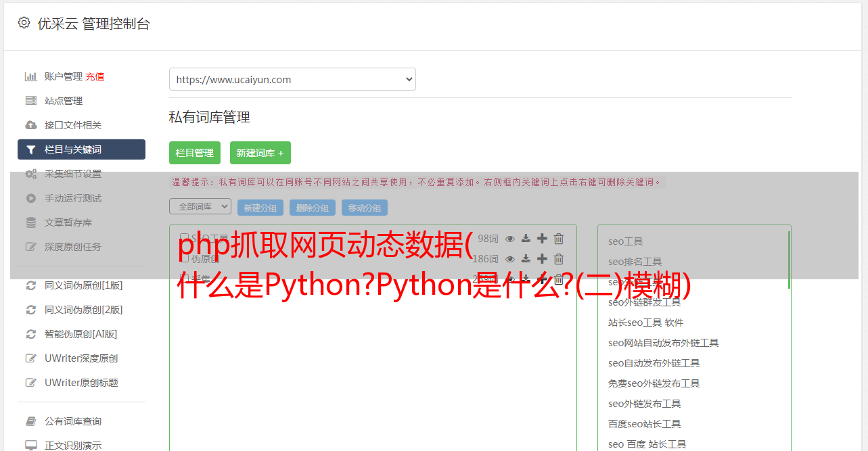Click the red 充值 link
This screenshot has height=451, width=868.
(x=95, y=76)
